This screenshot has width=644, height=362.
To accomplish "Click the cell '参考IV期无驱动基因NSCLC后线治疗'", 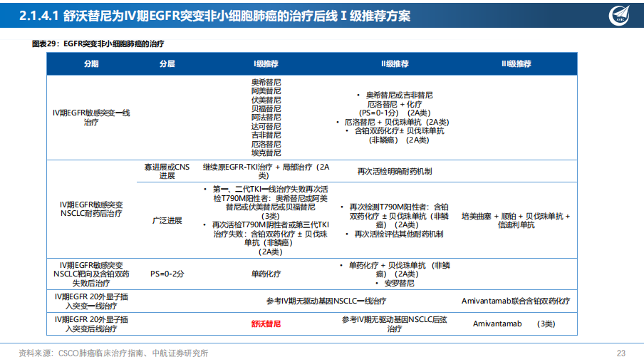I will click(395, 324).
